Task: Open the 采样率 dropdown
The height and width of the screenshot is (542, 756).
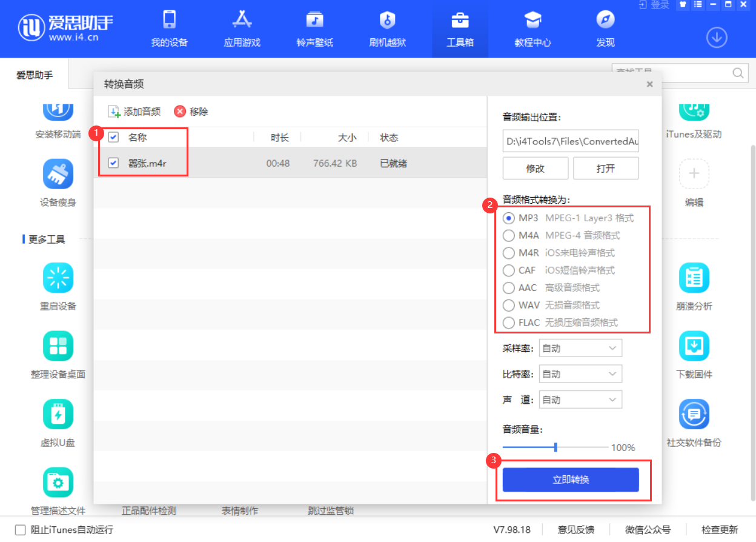Action: point(580,347)
